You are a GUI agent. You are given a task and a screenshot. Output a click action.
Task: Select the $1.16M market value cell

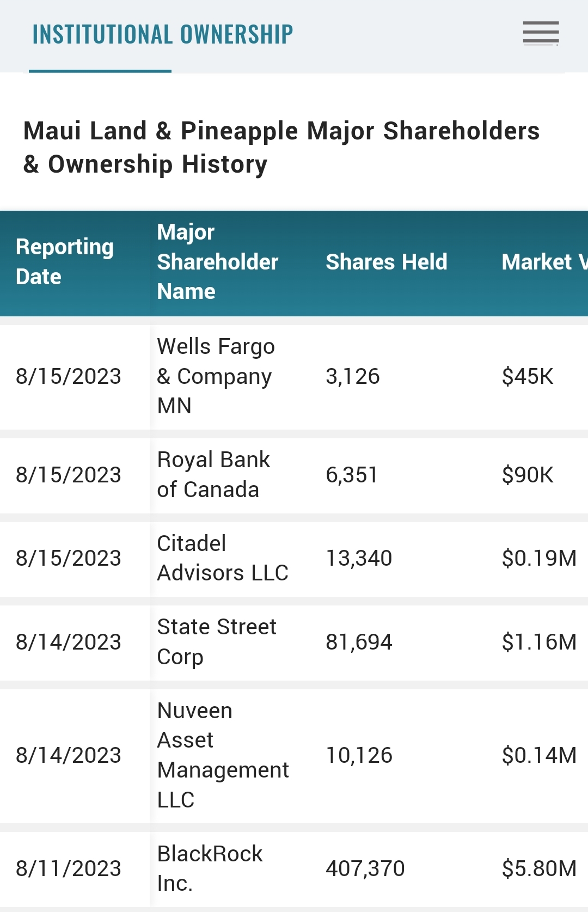(x=539, y=642)
